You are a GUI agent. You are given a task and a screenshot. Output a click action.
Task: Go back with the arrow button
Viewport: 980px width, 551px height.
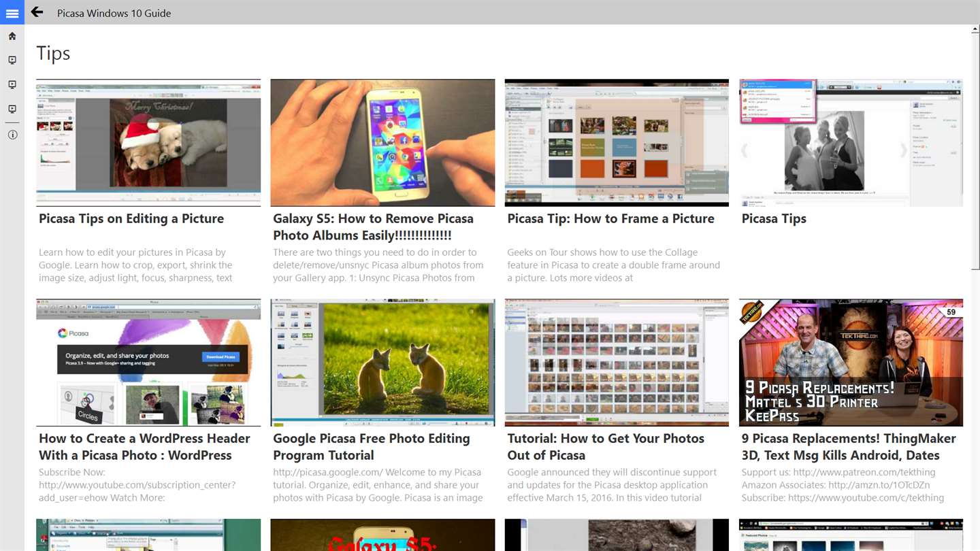click(x=37, y=12)
